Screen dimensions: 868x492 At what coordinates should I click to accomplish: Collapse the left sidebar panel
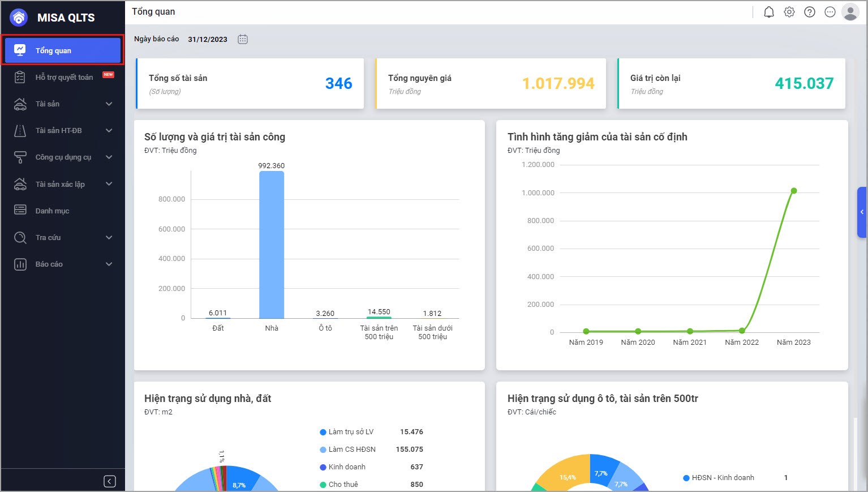point(110,481)
